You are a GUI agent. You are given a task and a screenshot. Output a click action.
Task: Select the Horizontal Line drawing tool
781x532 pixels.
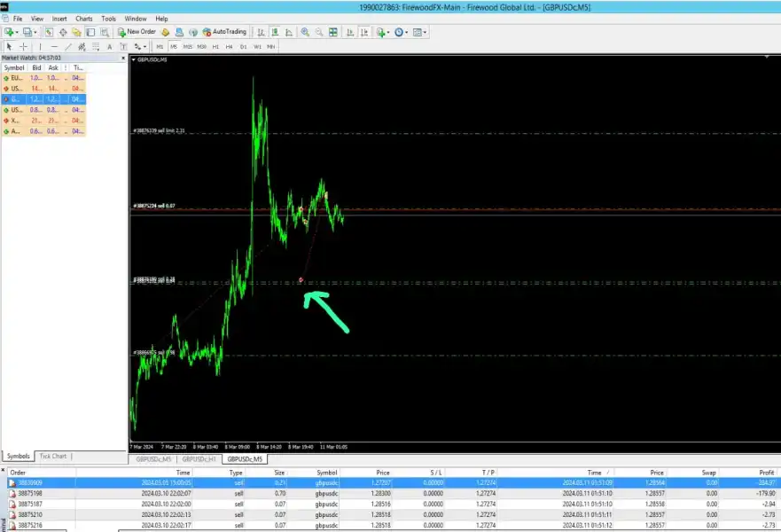pos(54,46)
